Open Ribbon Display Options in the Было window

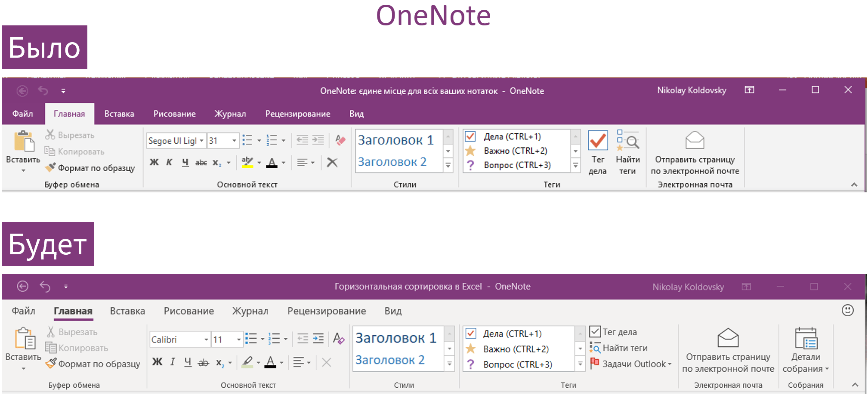click(x=750, y=90)
